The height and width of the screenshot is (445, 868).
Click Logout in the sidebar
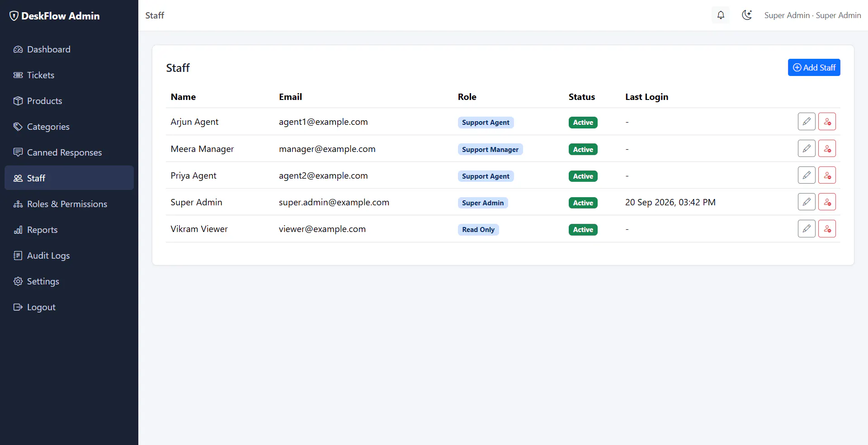pyautogui.click(x=69, y=307)
